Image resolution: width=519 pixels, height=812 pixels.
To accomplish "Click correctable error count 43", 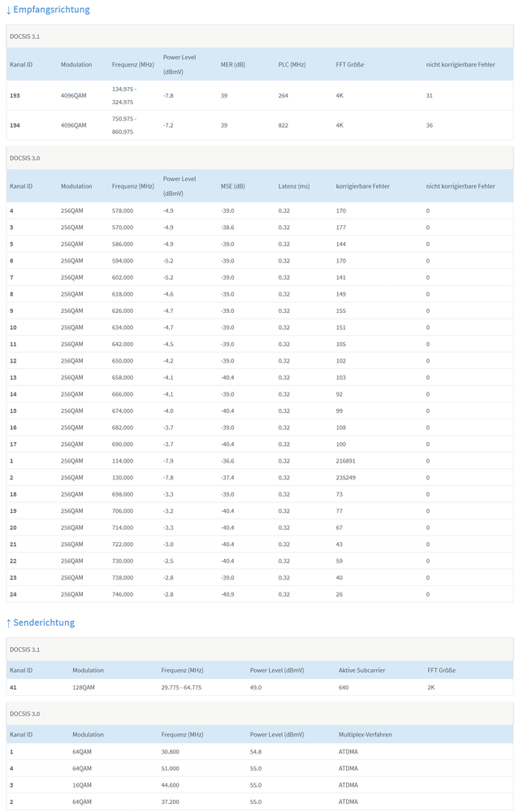I will (340, 545).
